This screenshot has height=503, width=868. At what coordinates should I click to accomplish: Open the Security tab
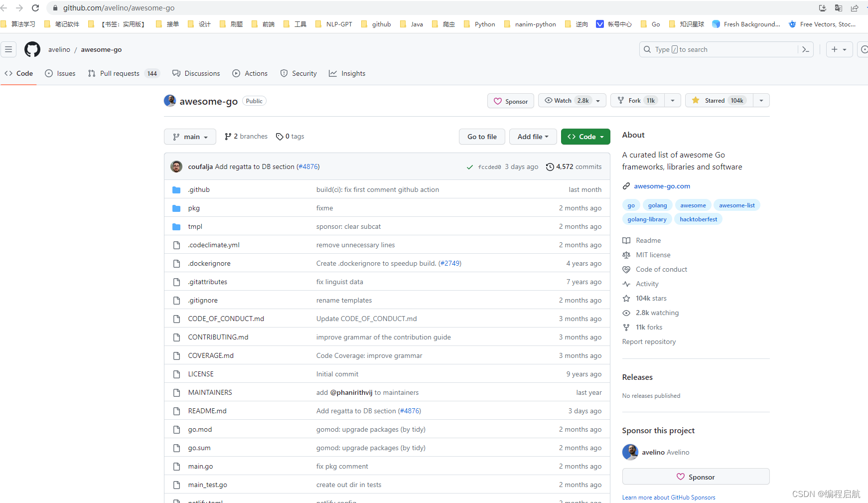(298, 73)
